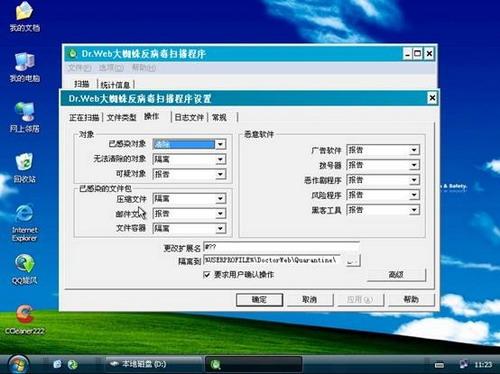This screenshot has width=500, height=374.
Task: Click the first quick launch icon on taskbar
Action: tap(57, 364)
